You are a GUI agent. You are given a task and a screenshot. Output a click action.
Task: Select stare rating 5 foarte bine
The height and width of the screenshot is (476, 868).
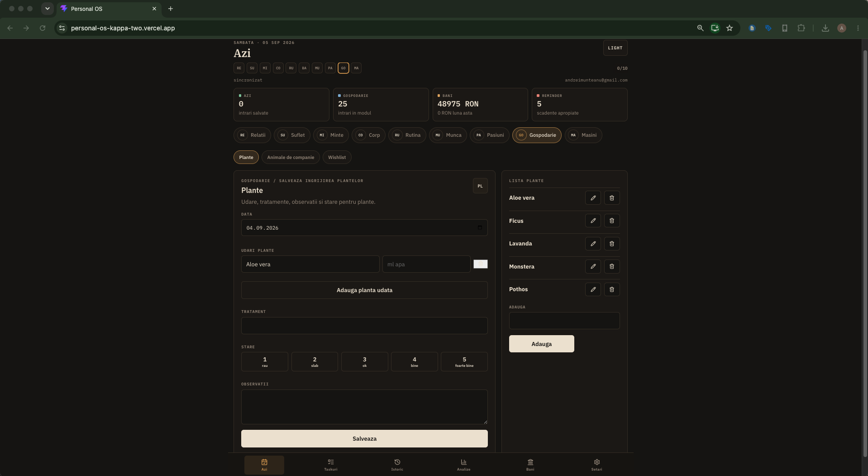pos(464,362)
